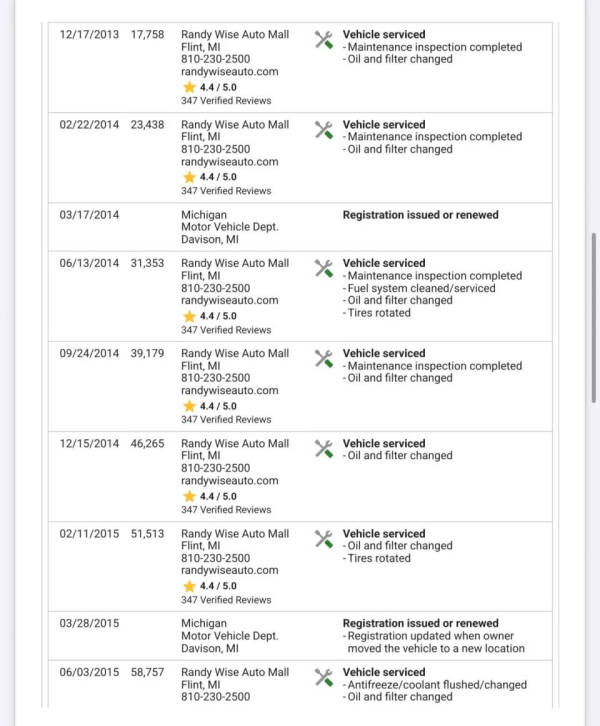Click the wrench icon for 06/03/2015 service

(324, 677)
